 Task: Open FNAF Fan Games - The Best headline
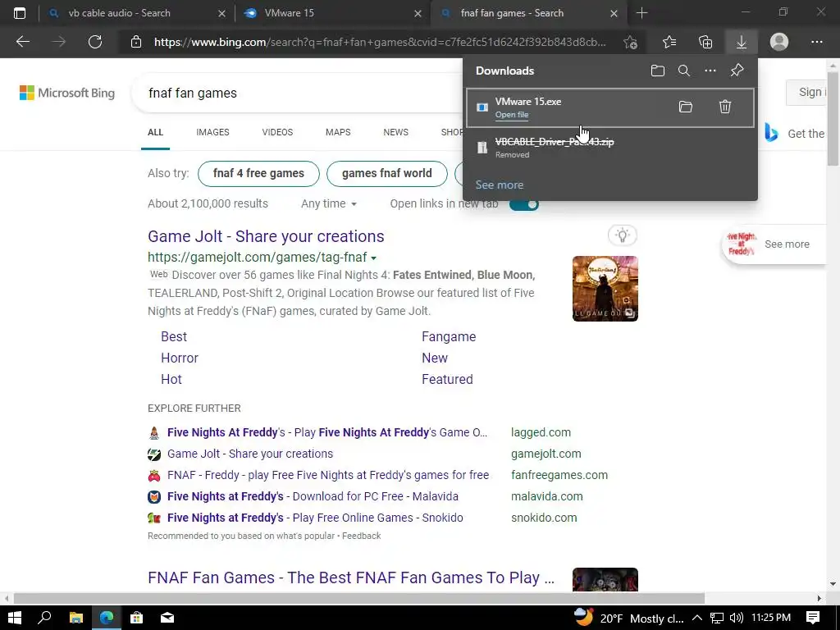[351, 578]
